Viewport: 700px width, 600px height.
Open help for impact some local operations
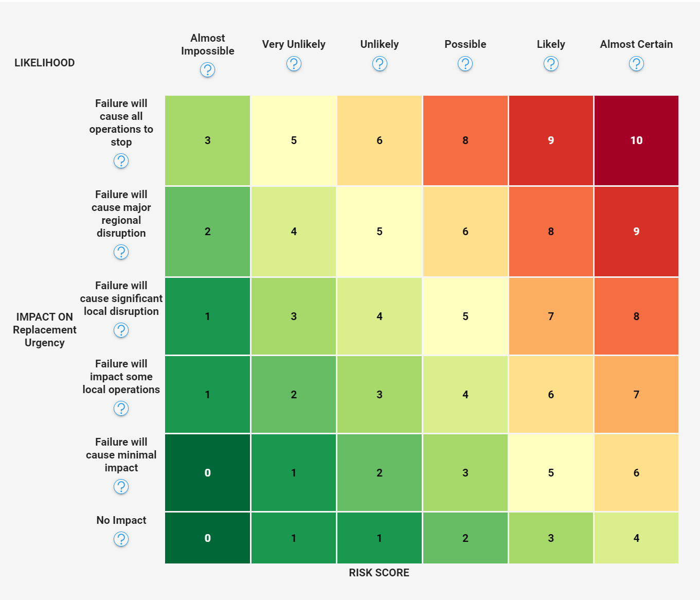121,409
